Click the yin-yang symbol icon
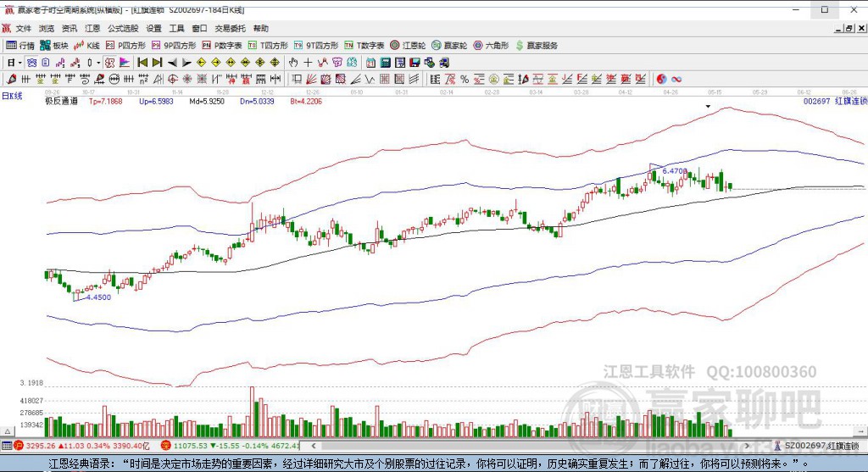 coord(661,79)
